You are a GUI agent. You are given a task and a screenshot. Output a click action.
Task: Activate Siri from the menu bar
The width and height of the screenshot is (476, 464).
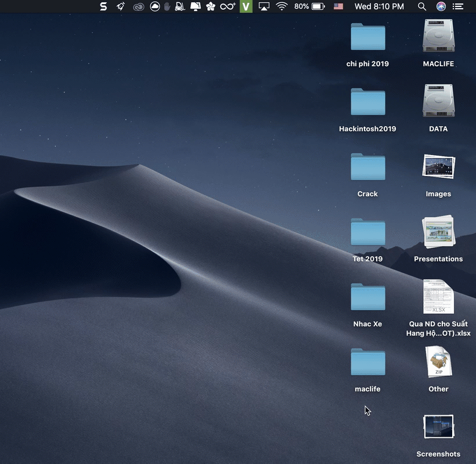[x=440, y=6]
